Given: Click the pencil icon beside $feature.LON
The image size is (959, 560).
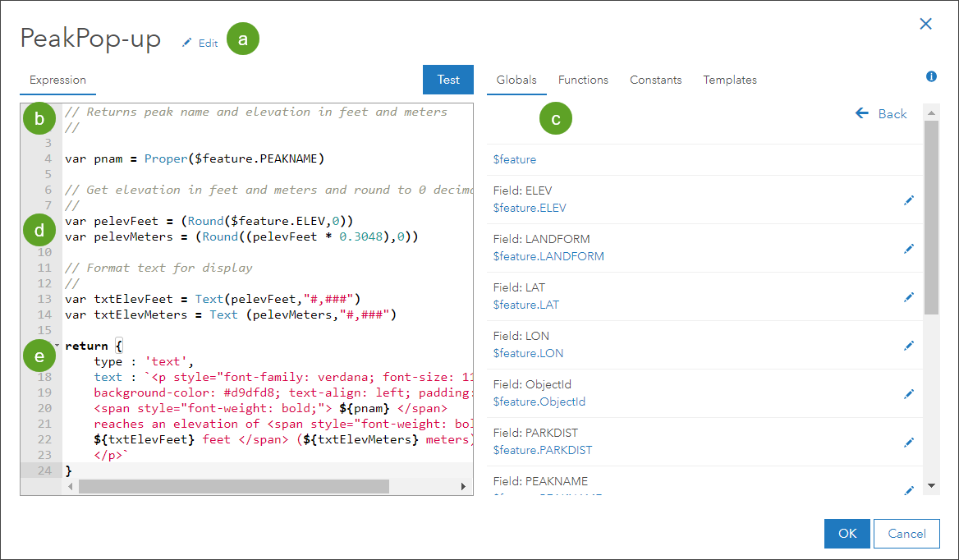Looking at the screenshot, I should point(909,345).
